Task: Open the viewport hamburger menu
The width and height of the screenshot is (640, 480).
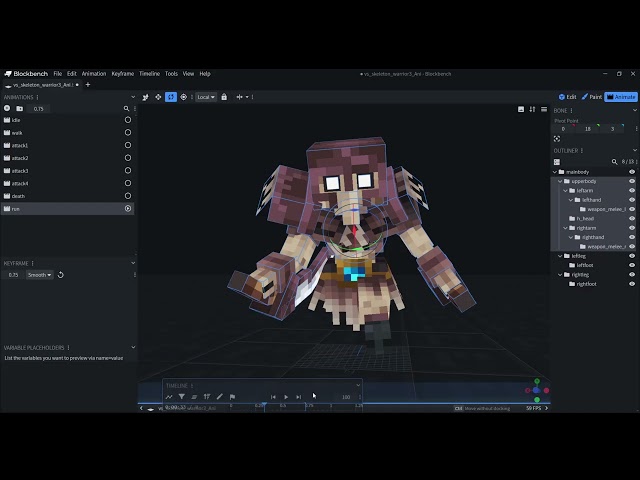Action: click(544, 109)
